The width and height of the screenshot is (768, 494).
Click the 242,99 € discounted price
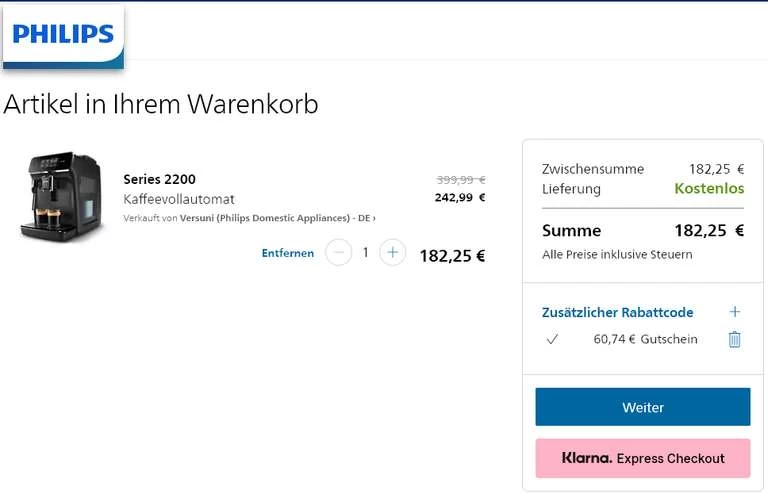tap(460, 197)
